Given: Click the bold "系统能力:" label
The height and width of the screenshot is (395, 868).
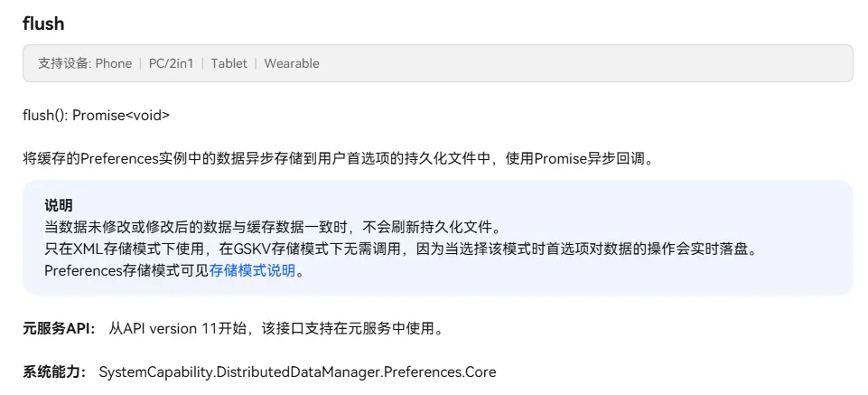Looking at the screenshot, I should pyautogui.click(x=54, y=371).
